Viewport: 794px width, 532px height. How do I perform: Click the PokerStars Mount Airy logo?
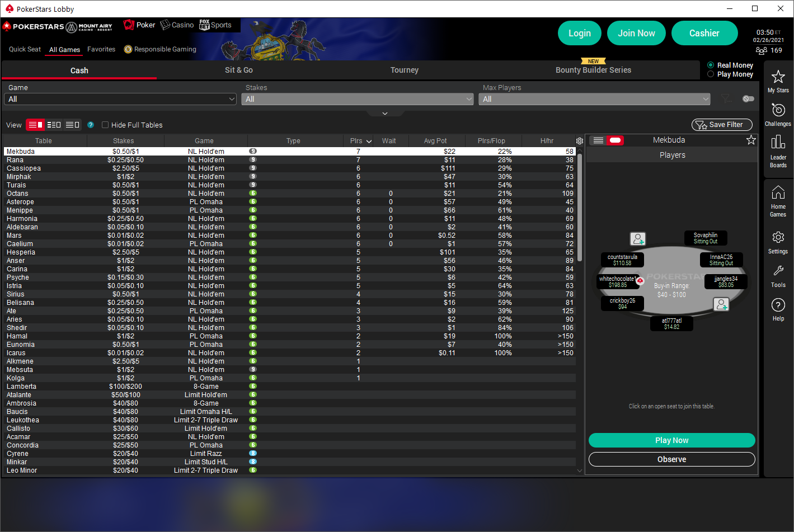pos(58,26)
